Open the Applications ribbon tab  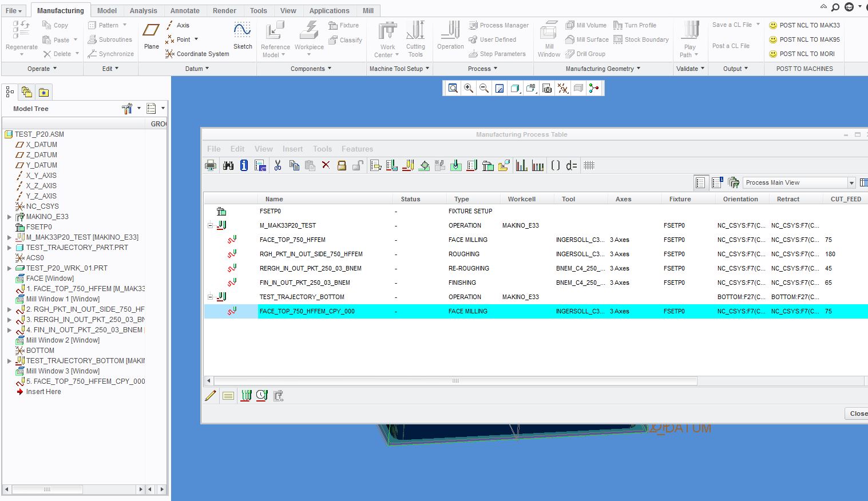[329, 10]
